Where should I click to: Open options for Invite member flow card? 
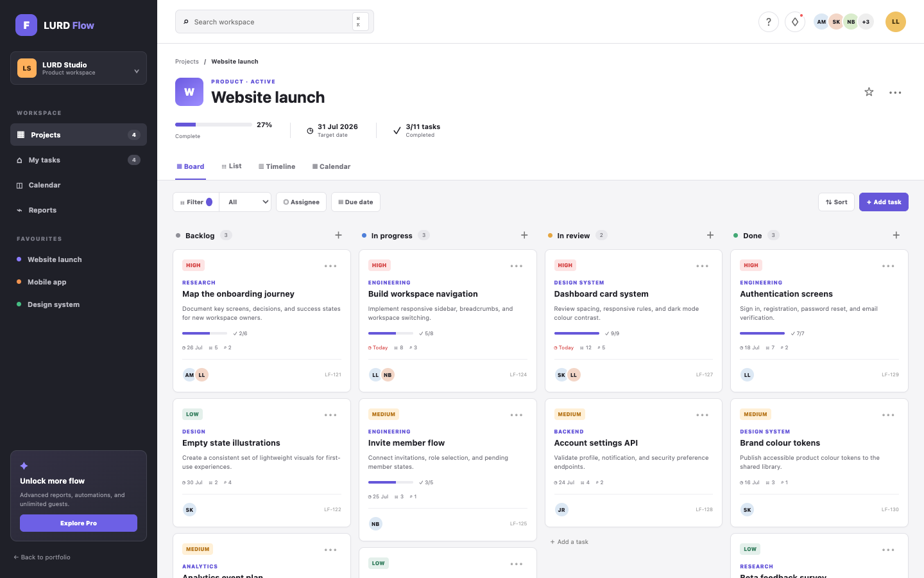[517, 415]
